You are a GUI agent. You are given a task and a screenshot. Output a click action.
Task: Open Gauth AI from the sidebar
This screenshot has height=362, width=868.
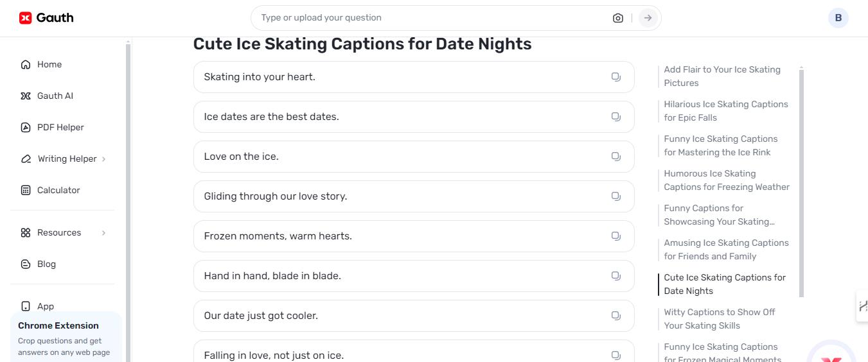tap(55, 96)
